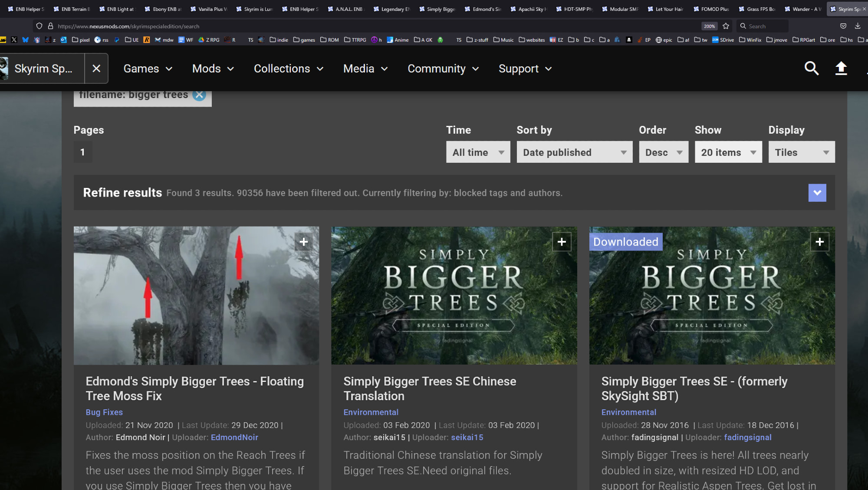Open the Time 'All time' dropdown

tap(478, 152)
